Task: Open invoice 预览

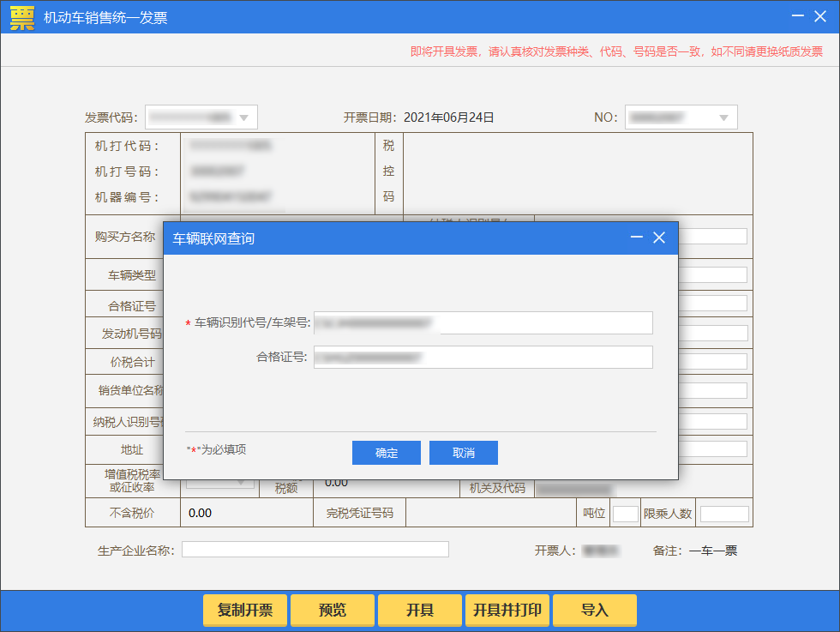Action: click(333, 611)
